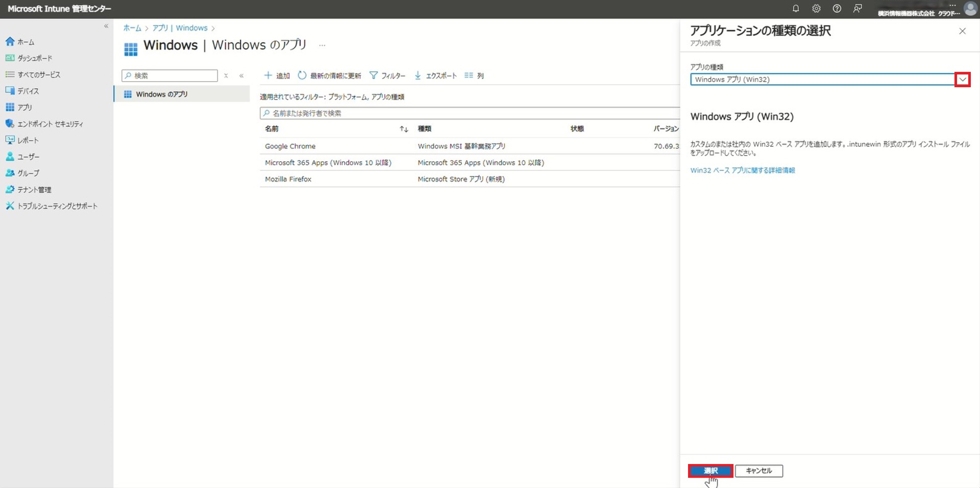The image size is (980, 488).
Task: Click 最新の情報に更新 refresh button
Action: 329,75
